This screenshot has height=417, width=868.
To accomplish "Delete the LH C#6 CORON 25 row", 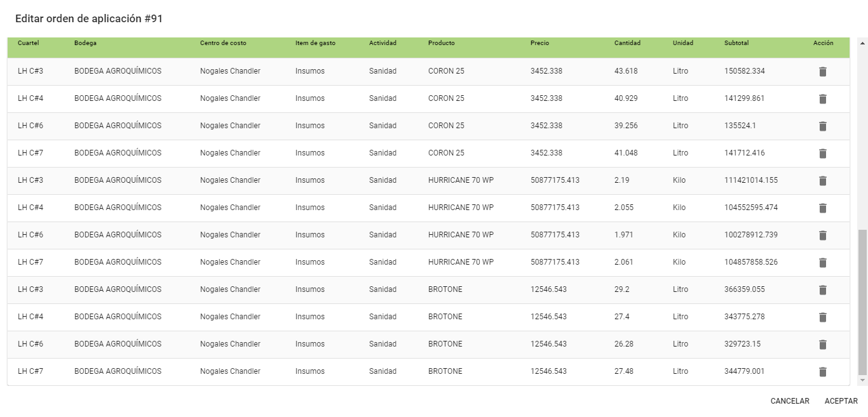I will tap(822, 126).
